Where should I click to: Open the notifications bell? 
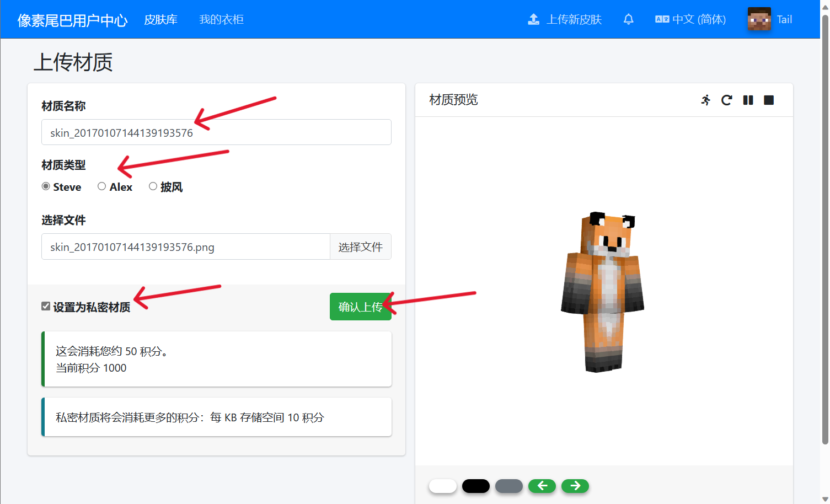pyautogui.click(x=628, y=19)
